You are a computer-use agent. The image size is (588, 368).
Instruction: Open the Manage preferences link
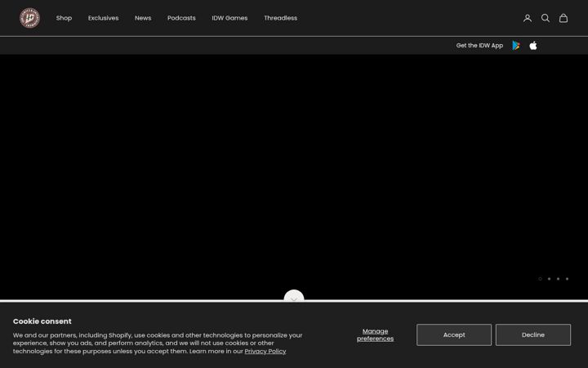click(x=375, y=334)
